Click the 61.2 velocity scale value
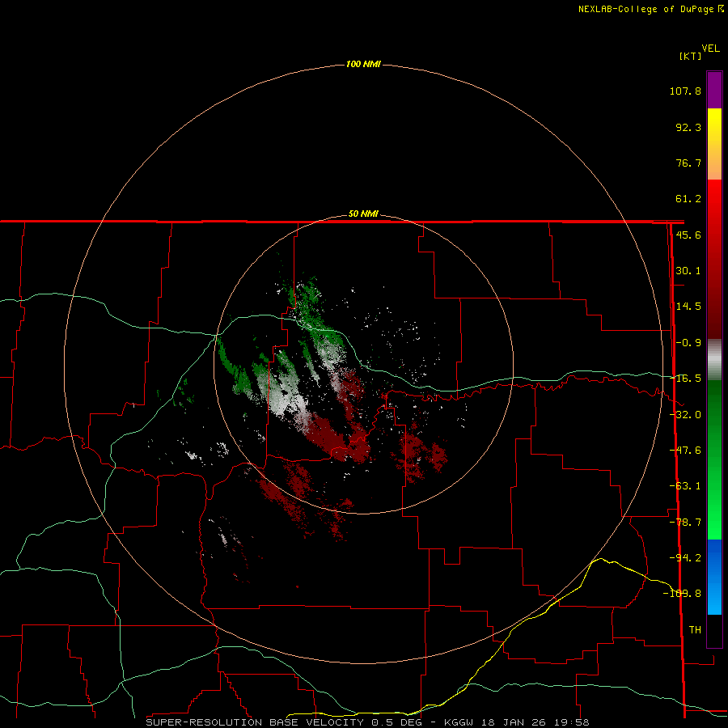 (688, 199)
